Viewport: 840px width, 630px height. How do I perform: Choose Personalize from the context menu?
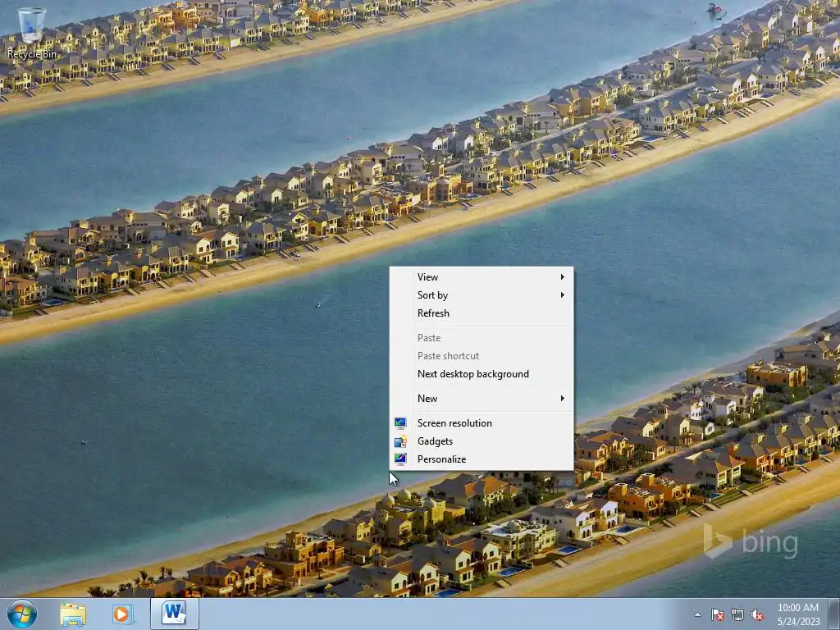(x=481, y=459)
